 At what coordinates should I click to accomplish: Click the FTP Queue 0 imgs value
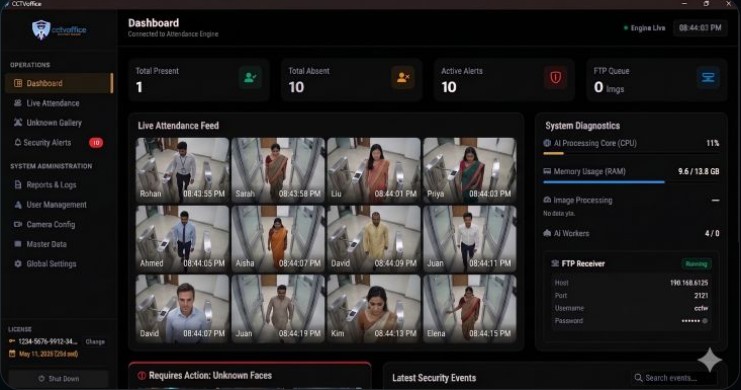click(x=609, y=87)
